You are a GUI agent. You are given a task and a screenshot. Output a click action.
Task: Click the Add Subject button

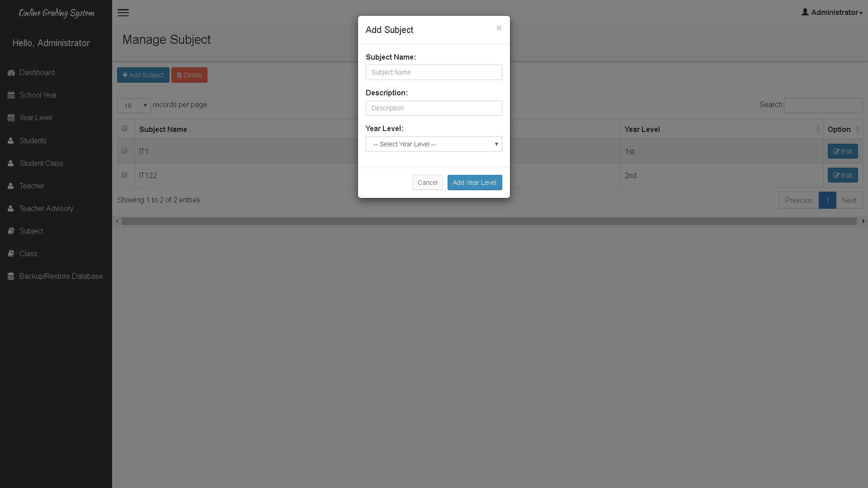coord(143,75)
